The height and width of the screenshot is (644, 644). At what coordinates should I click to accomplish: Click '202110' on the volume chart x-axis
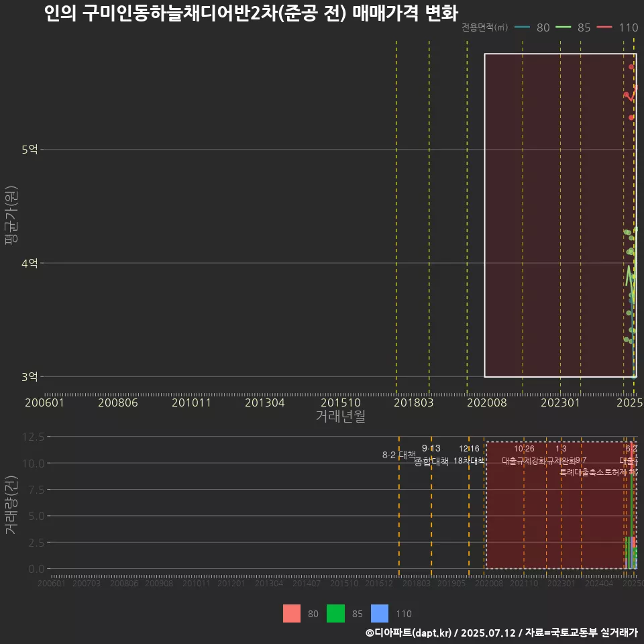(524, 583)
